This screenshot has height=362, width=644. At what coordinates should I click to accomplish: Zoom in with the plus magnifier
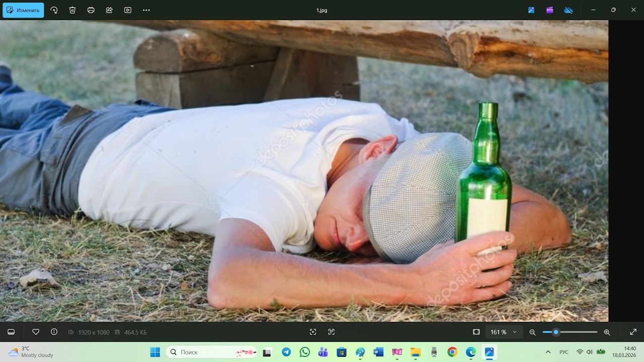tap(607, 332)
